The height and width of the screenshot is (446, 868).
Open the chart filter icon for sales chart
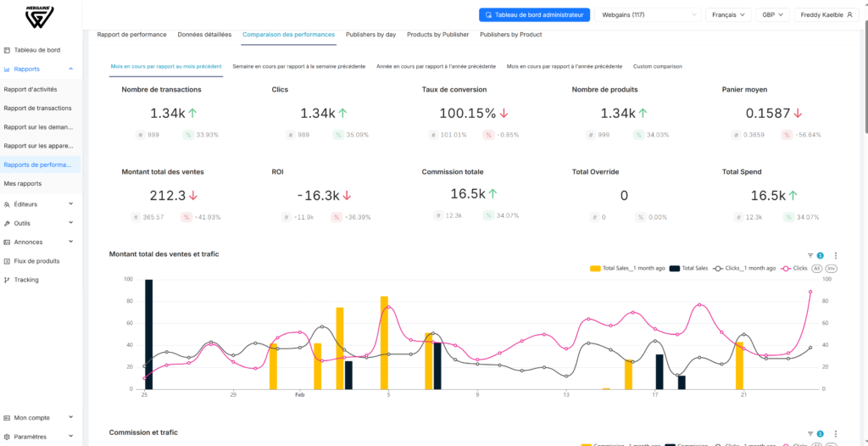[810, 255]
